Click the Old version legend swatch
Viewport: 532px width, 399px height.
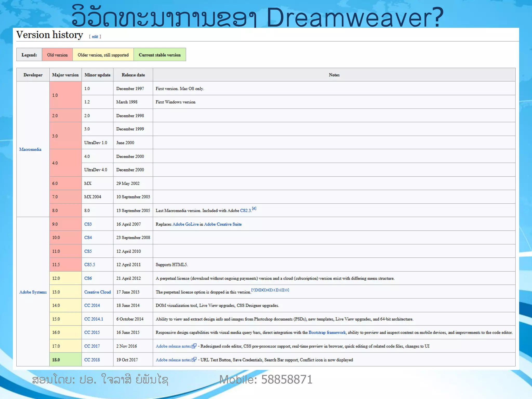pyautogui.click(x=57, y=55)
